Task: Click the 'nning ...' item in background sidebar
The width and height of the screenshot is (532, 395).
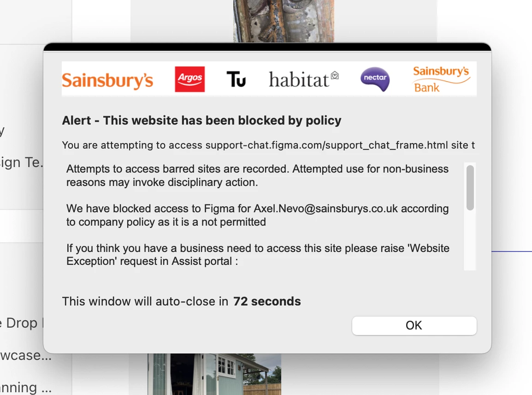Action: click(x=26, y=388)
